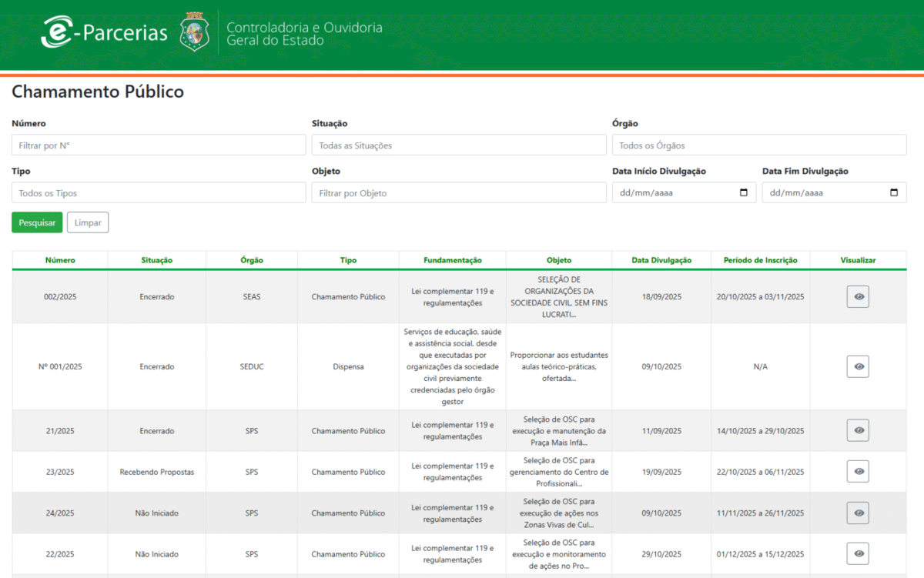Screen dimensions: 924x578
Task: Open eye icon for chamamento 21/2025
Action: (x=858, y=431)
